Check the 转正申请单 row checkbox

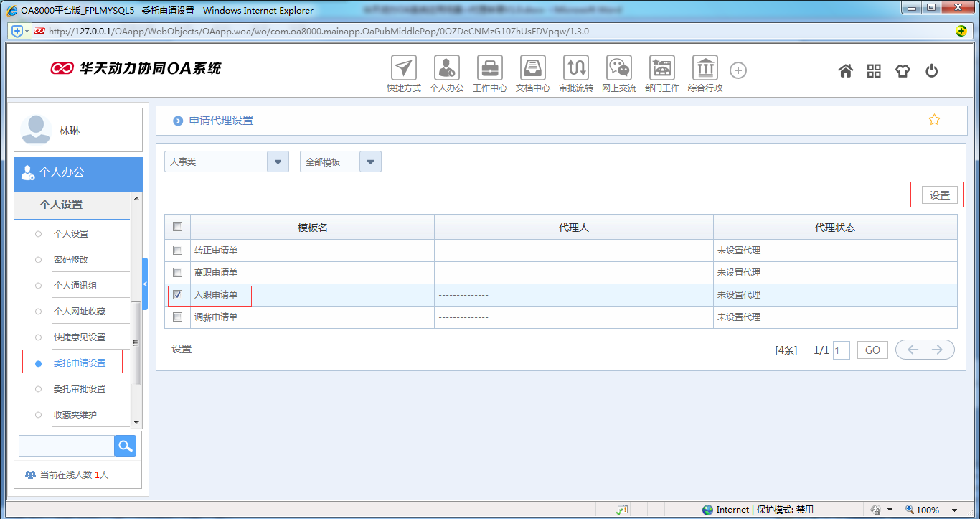click(x=178, y=251)
